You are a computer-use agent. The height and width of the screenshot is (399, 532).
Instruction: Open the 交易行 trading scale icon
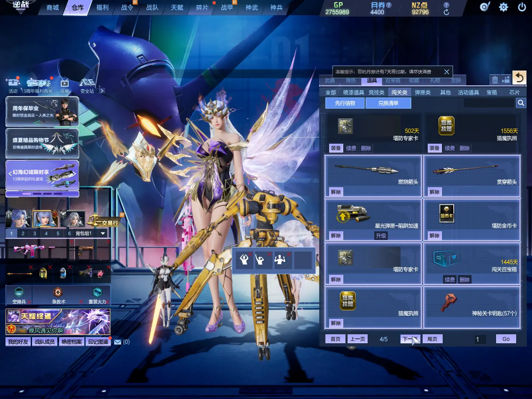(x=103, y=220)
